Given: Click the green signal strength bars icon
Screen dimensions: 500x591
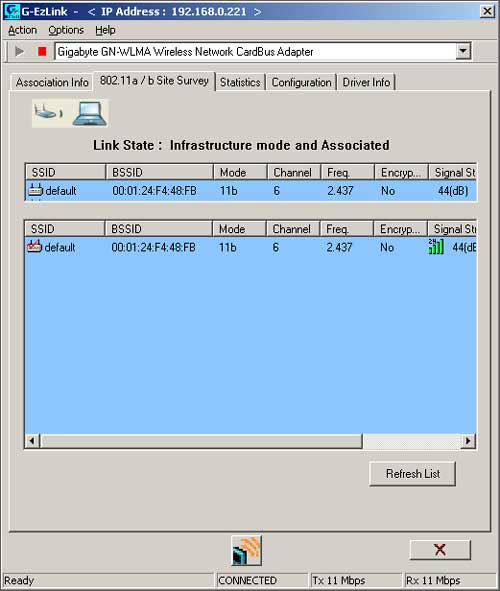Looking at the screenshot, I should click(x=436, y=247).
